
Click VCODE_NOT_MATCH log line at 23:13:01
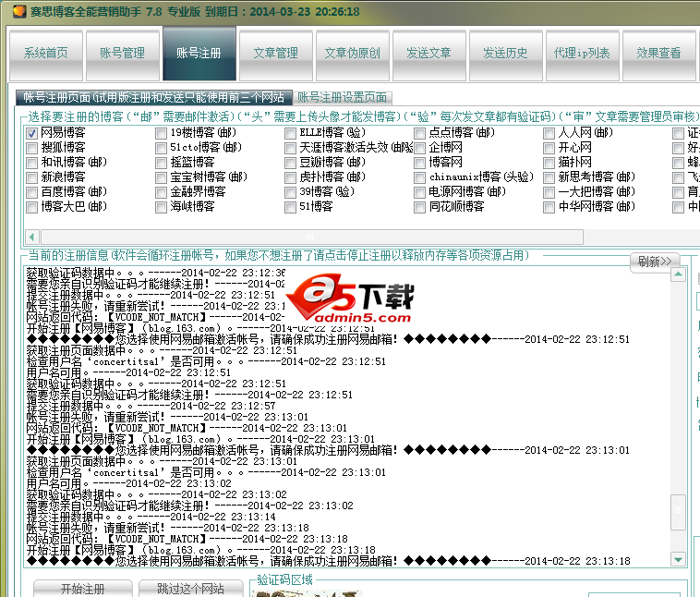tap(187, 428)
